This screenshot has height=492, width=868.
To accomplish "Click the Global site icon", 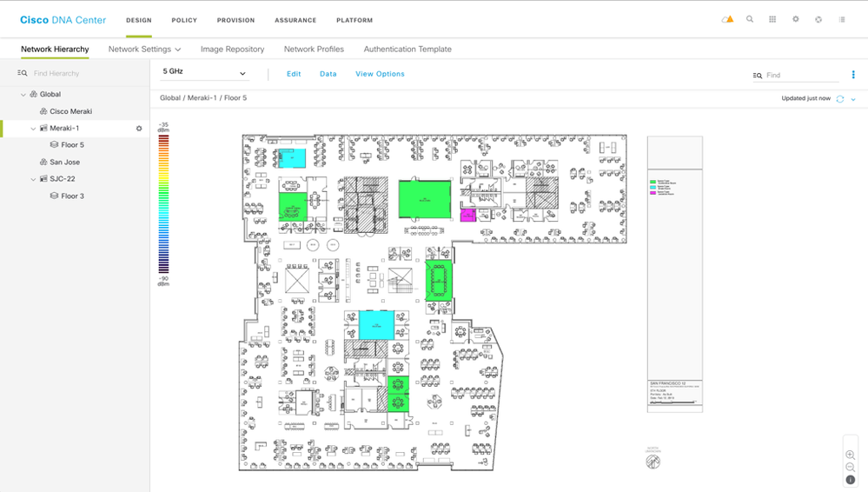I will (x=33, y=94).
